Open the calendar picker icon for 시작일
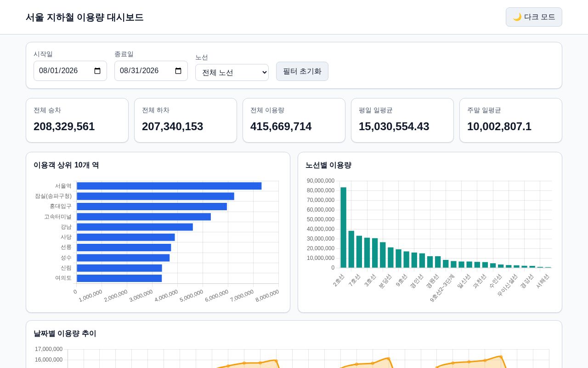 tap(97, 71)
